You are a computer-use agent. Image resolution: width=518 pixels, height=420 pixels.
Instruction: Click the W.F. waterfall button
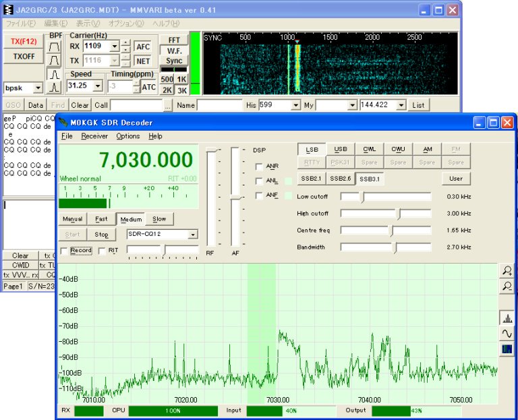coord(174,51)
